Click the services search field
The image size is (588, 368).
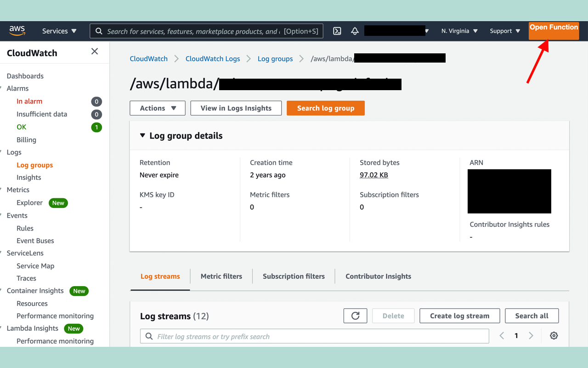pyautogui.click(x=207, y=31)
